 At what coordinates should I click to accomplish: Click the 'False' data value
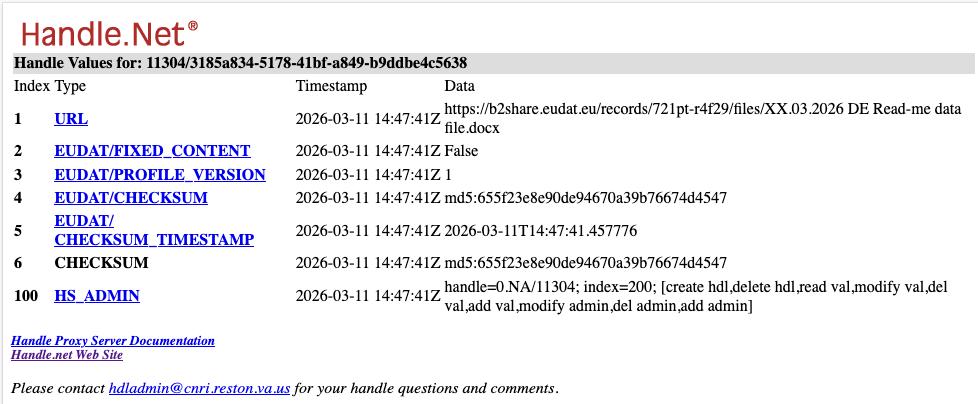461,151
